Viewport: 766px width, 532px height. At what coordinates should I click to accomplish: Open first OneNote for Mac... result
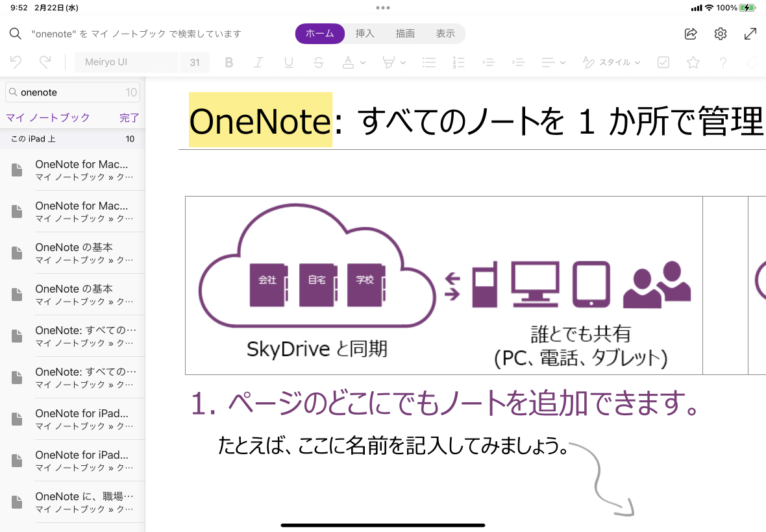73,170
